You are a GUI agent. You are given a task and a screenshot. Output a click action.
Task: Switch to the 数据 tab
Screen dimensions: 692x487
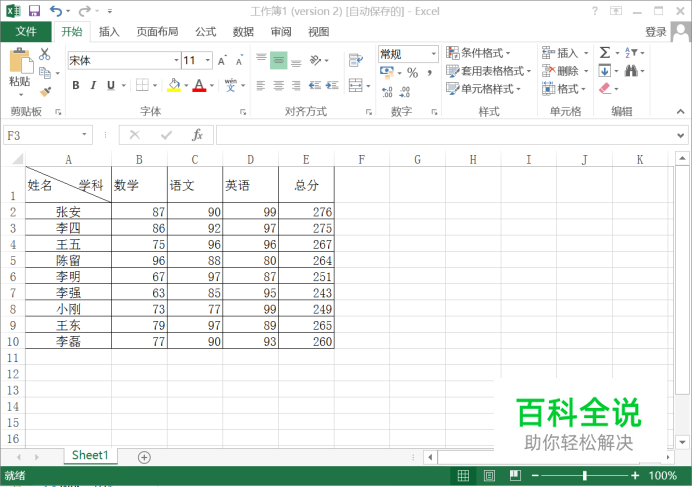[x=243, y=32]
